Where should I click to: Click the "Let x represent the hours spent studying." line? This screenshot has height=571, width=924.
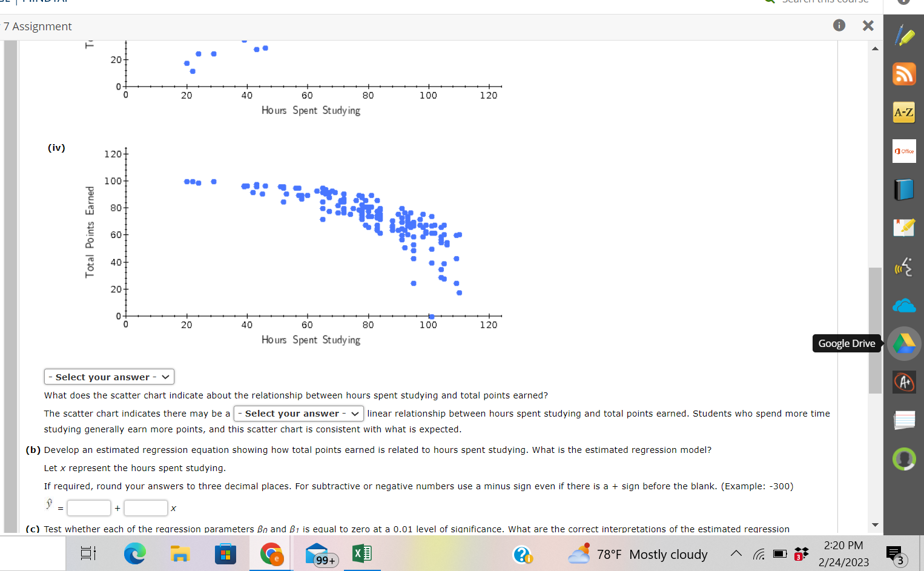pos(134,468)
